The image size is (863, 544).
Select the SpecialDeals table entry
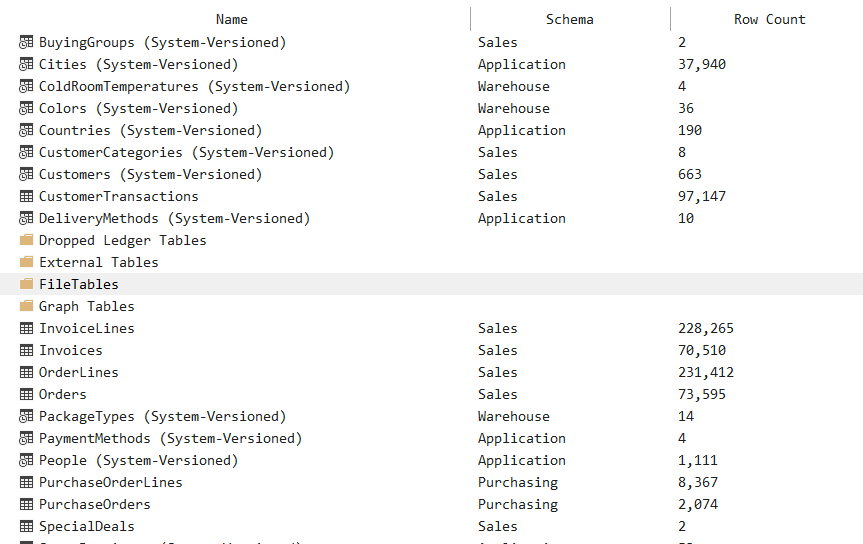click(x=86, y=526)
